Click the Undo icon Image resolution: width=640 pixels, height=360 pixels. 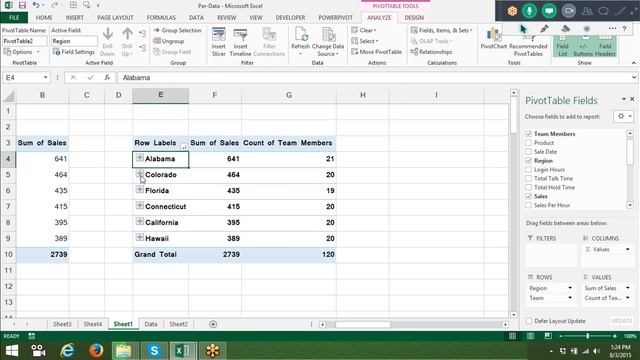[36, 5]
